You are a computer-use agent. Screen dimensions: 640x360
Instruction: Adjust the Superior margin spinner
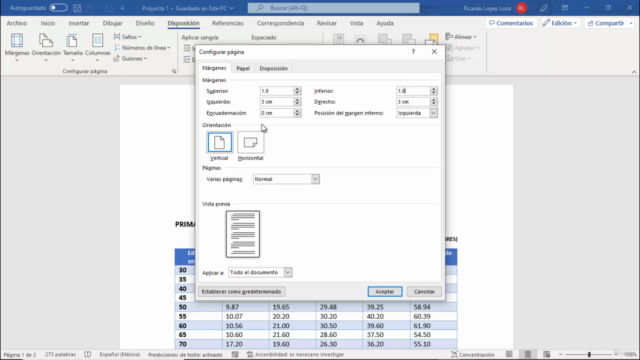click(297, 91)
